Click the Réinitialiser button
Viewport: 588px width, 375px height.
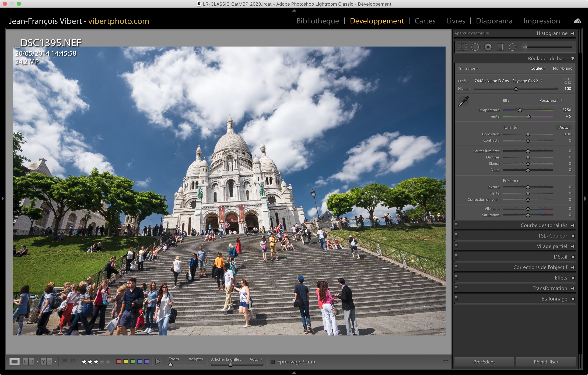point(546,362)
